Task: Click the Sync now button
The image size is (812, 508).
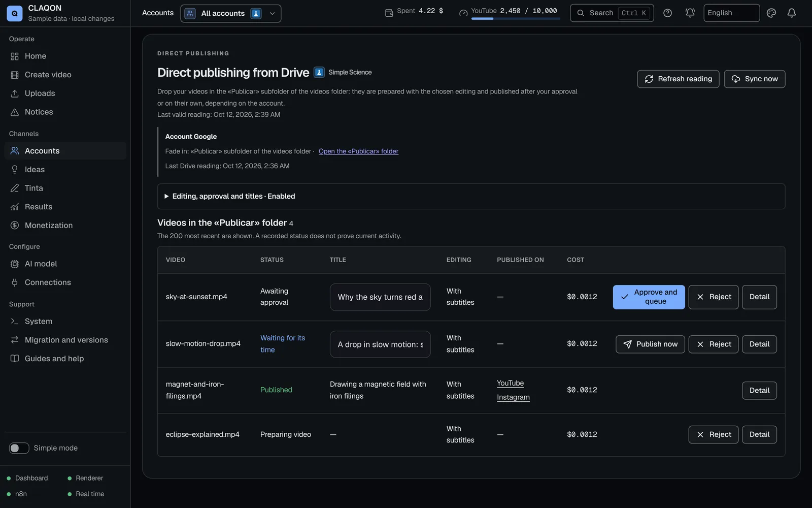Action: [x=755, y=79]
